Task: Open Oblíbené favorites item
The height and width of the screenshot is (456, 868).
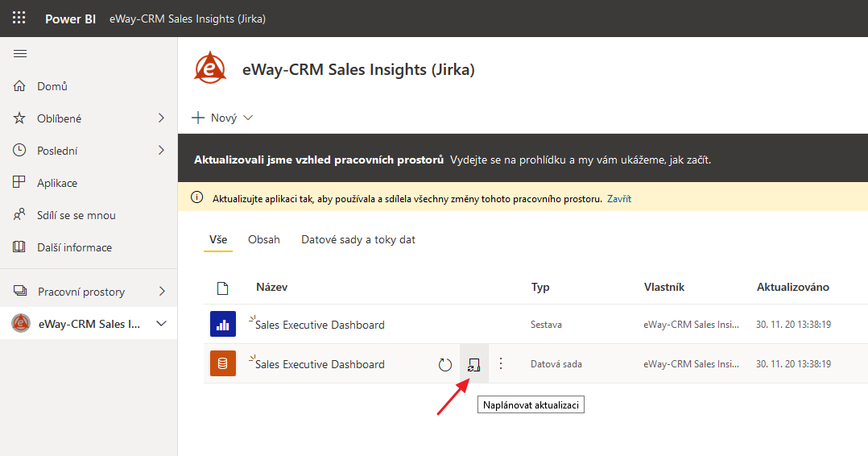Action: click(60, 118)
